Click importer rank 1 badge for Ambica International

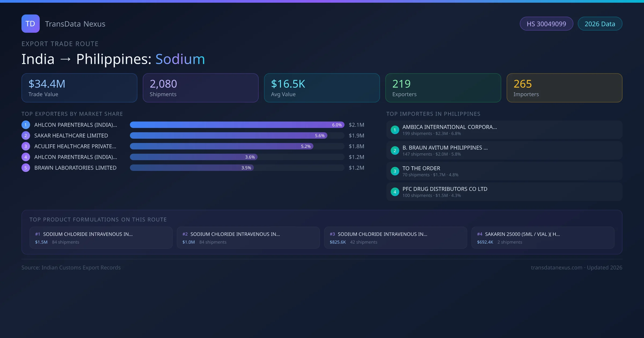[x=395, y=130]
